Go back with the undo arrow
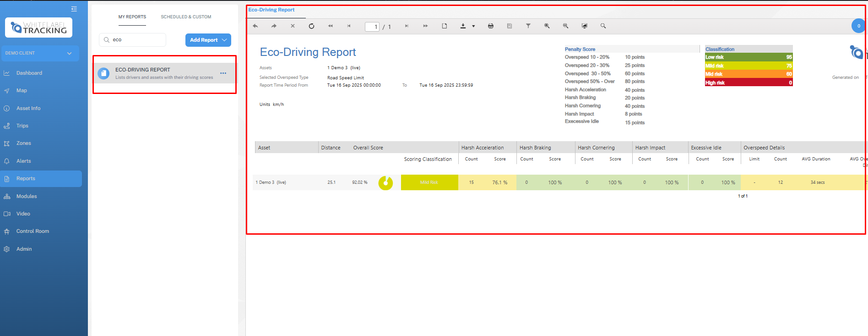The image size is (868, 336). pyautogui.click(x=255, y=26)
